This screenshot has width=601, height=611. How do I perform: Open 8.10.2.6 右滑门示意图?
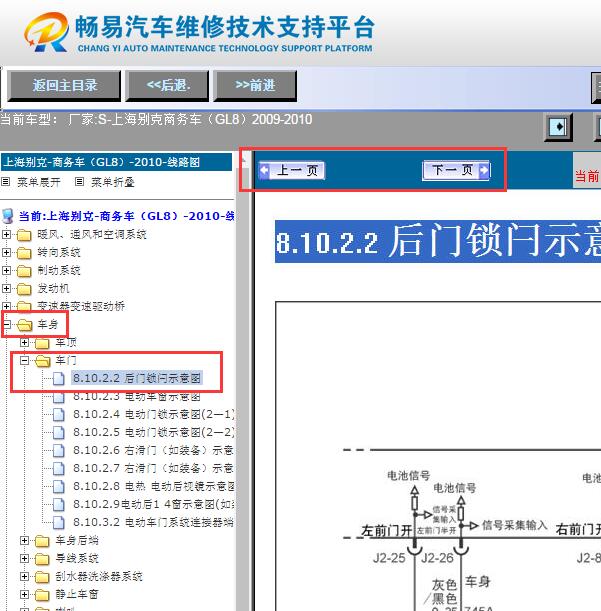click(154, 450)
